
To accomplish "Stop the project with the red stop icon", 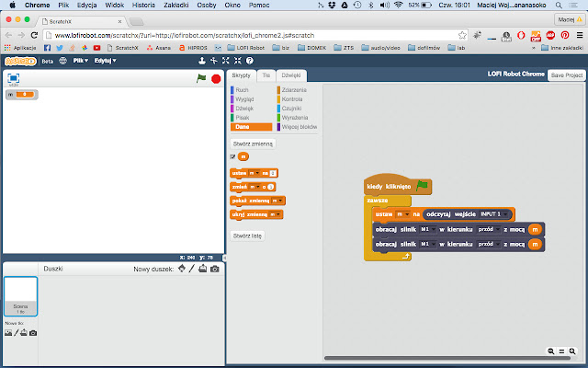I will [x=216, y=79].
